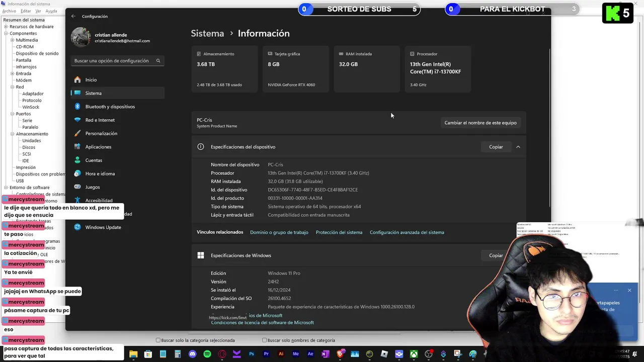Open Opera browser from the taskbar
Screen dimensions: 644x362
pyautogui.click(x=222, y=354)
